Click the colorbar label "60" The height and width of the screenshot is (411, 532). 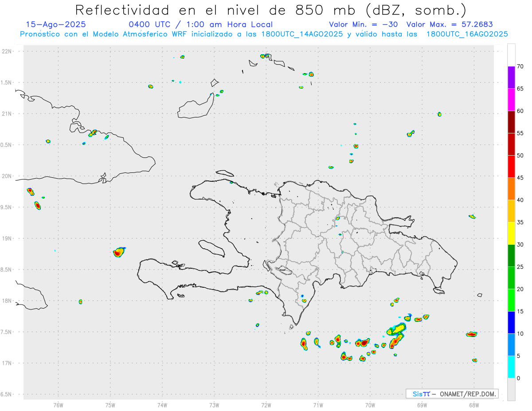point(520,111)
